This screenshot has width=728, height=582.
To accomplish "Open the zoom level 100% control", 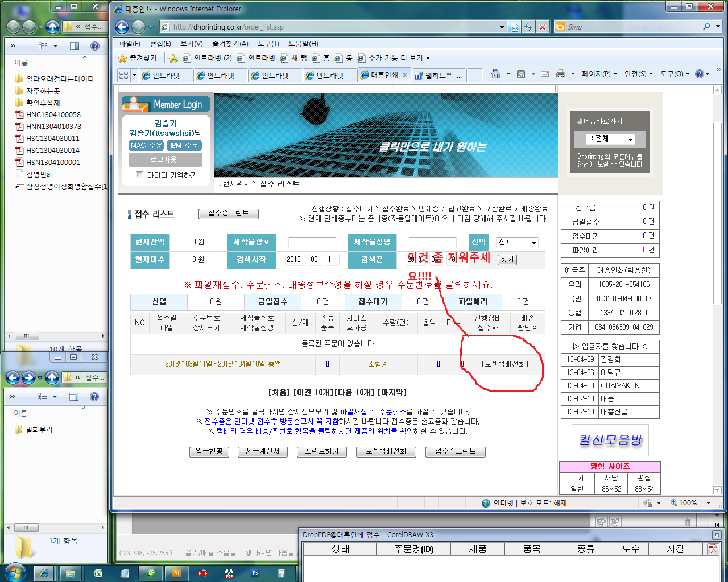I will click(x=690, y=503).
